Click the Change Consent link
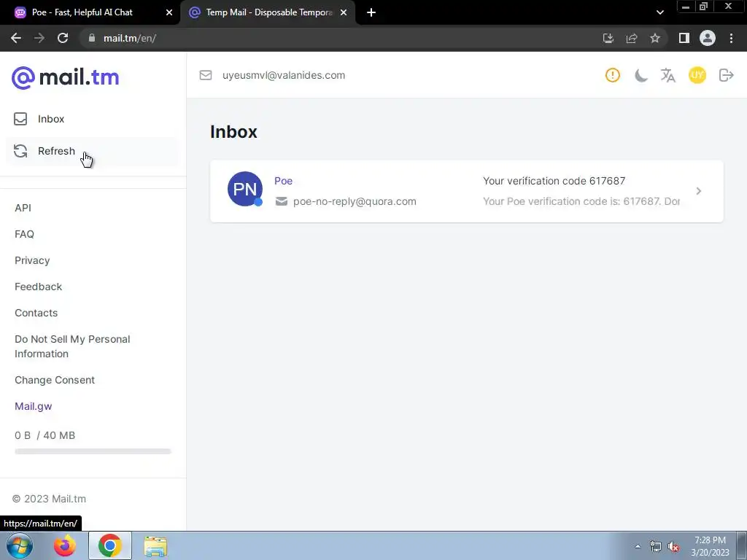The image size is (747, 560). [x=54, y=380]
